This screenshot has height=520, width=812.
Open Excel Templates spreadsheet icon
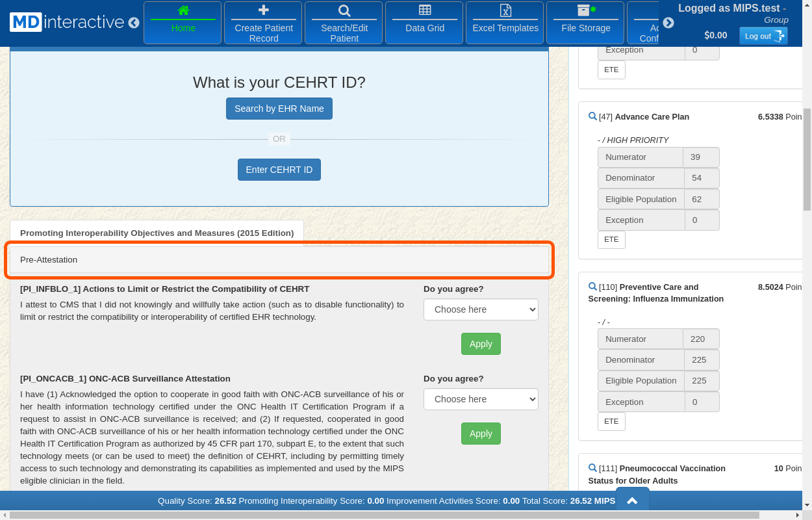(x=505, y=10)
